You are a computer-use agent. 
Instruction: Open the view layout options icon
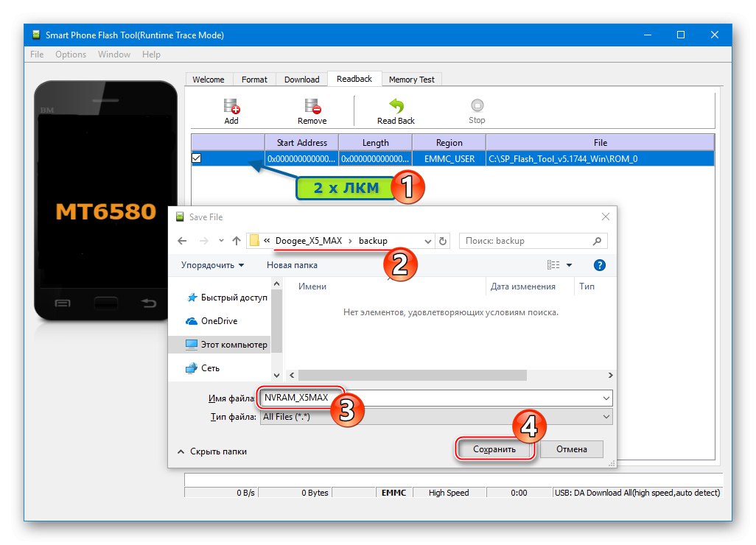[x=553, y=265]
